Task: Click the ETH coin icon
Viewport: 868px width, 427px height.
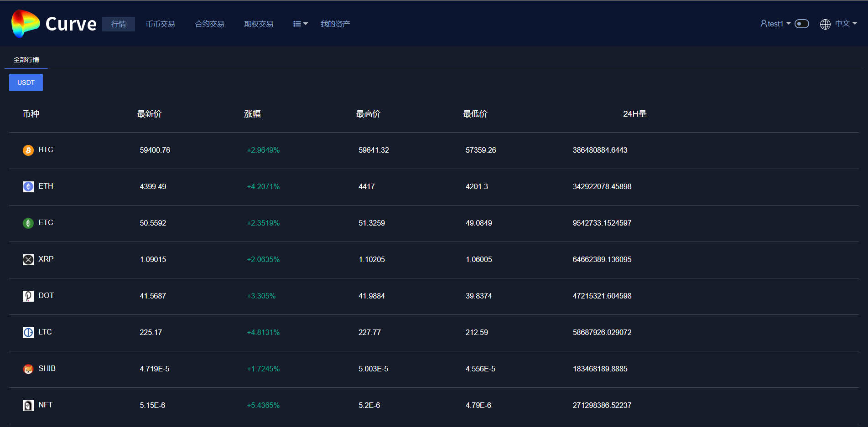Action: [x=28, y=187]
